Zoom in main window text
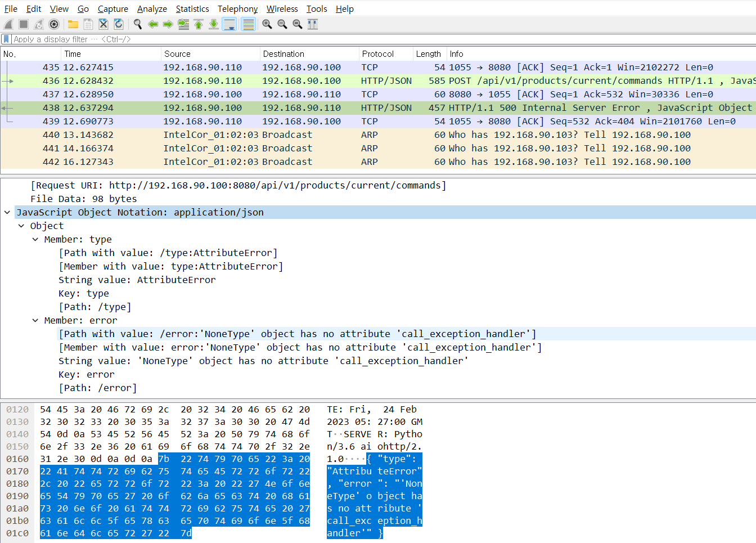756x543 pixels. point(267,24)
